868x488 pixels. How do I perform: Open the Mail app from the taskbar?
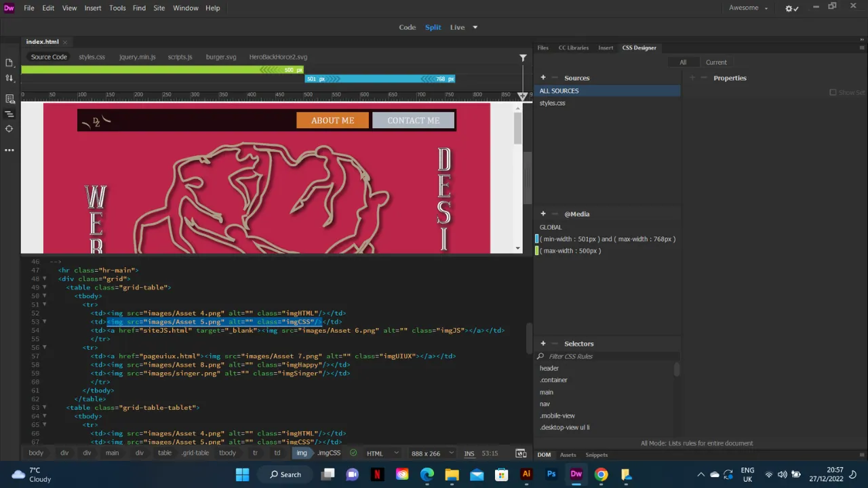coord(477,474)
